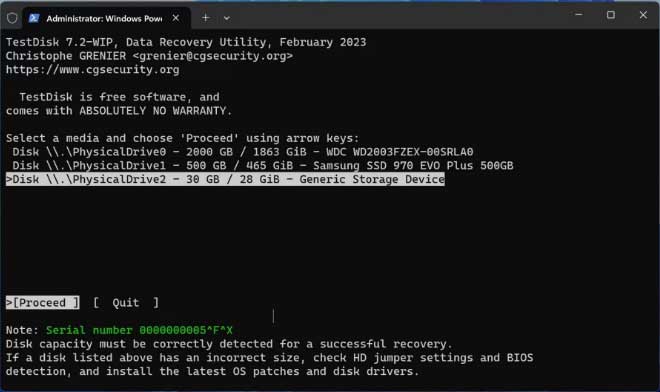Expand the new tab profile dropdown
Viewport: 660px width, 392px height.
pos(226,18)
